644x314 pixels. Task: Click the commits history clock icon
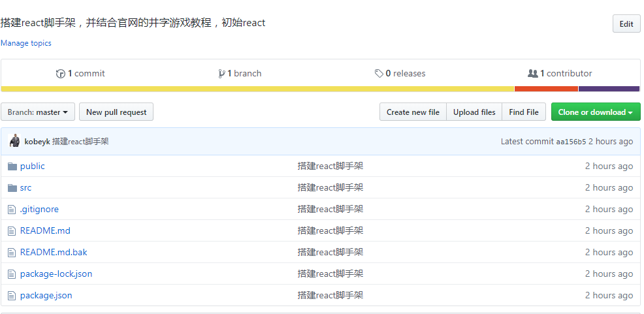(x=61, y=74)
